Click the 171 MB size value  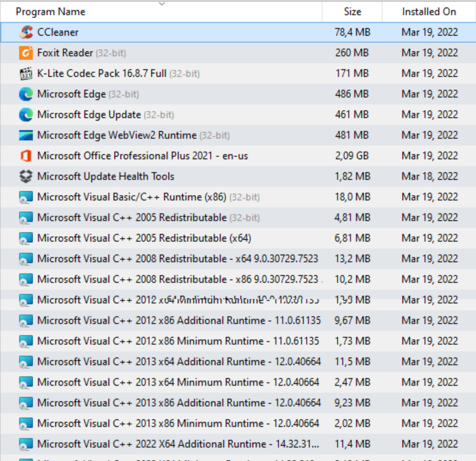pos(352,74)
